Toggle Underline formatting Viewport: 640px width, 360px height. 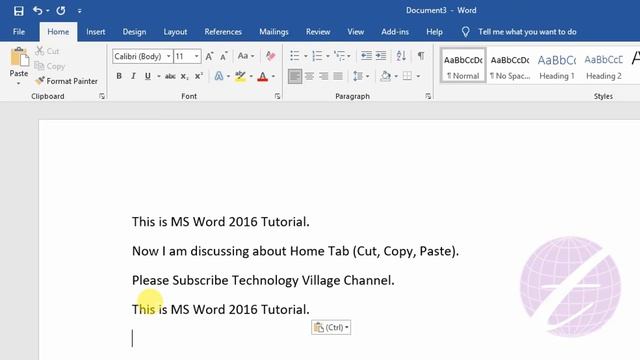[x=148, y=76]
